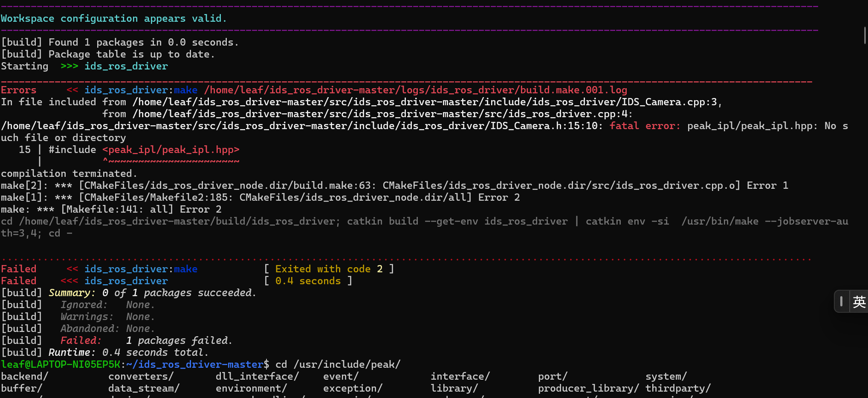Click the 'system/' completion entry

pyautogui.click(x=666, y=377)
